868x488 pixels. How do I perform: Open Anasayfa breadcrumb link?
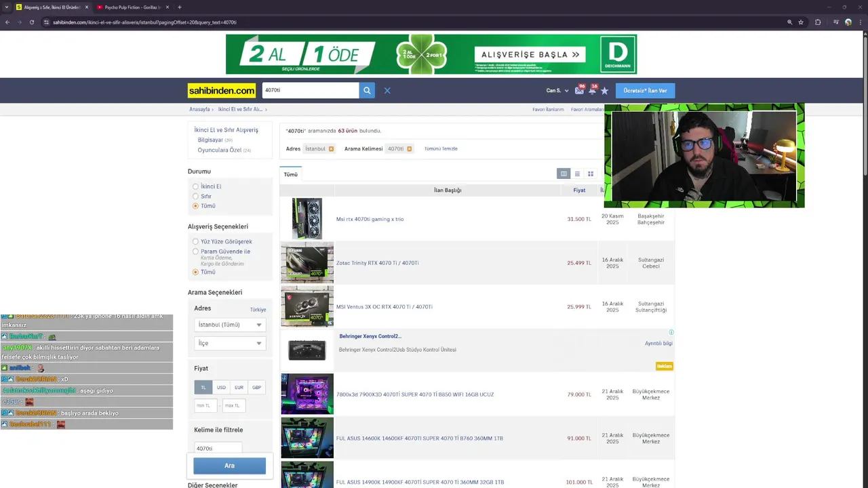(x=199, y=109)
